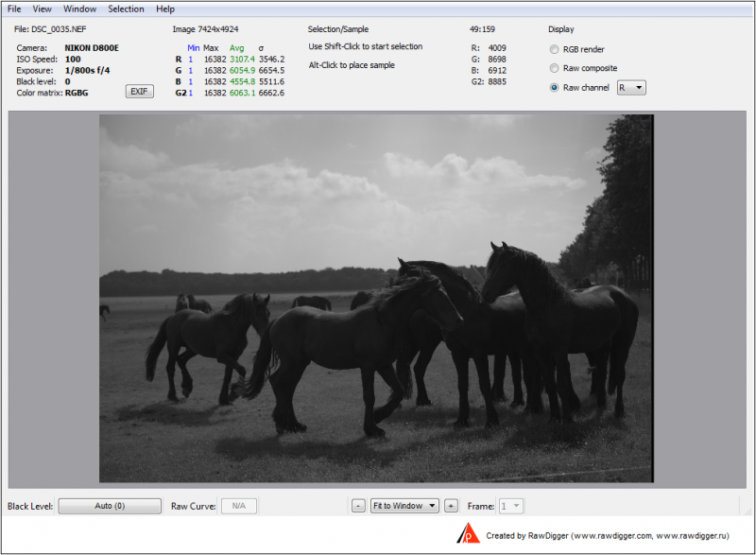This screenshot has height=555, width=756.
Task: Click the sample B value 6912
Action: 497,70
